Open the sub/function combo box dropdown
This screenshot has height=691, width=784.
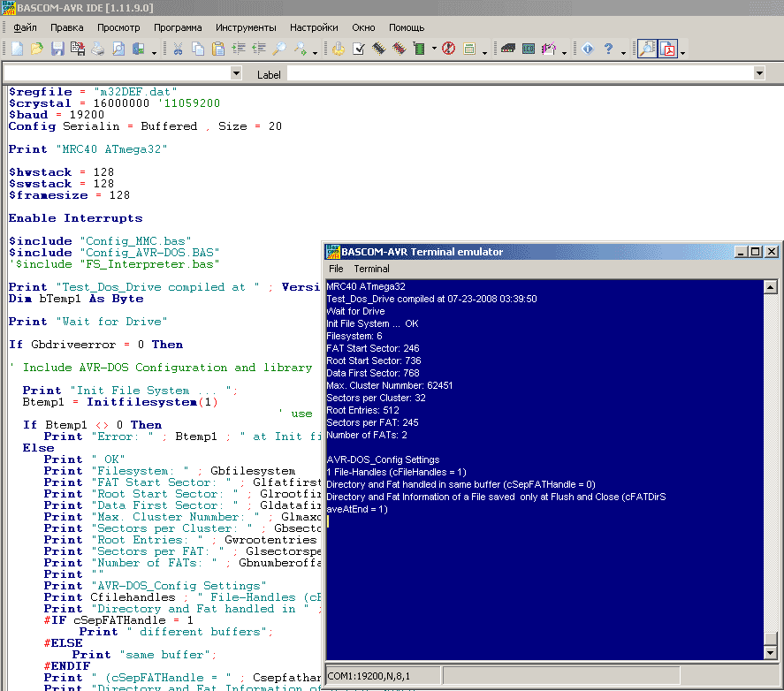(236, 73)
